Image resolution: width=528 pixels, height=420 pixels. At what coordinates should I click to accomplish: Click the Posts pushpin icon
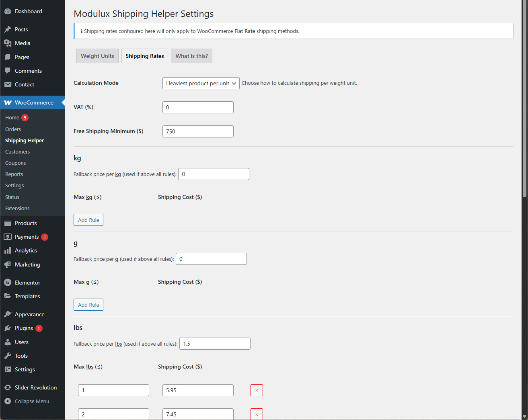tap(8, 29)
